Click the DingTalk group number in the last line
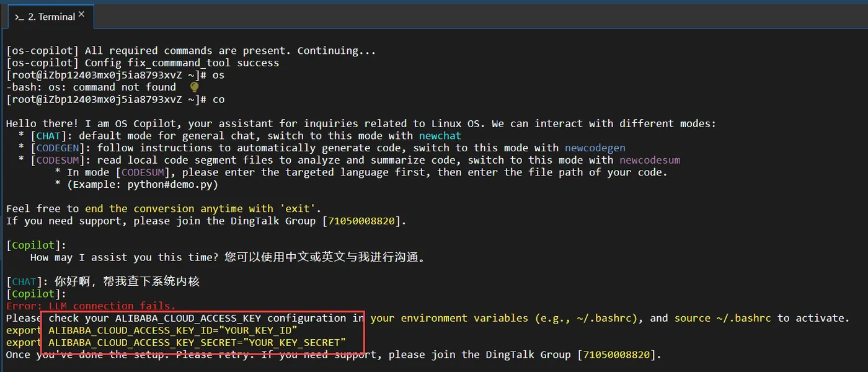 [x=619, y=355]
